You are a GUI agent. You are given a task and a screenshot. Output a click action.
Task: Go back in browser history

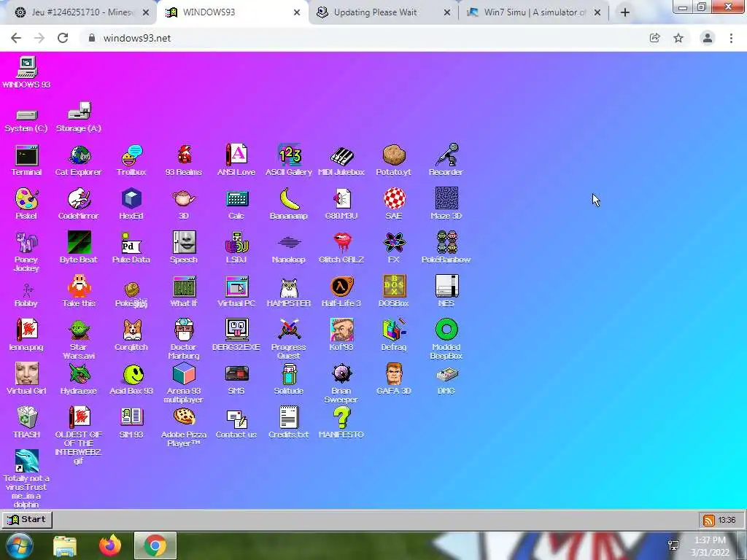(x=16, y=38)
